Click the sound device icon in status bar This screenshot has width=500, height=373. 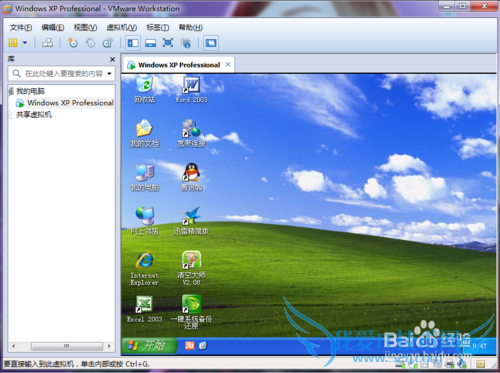(461, 364)
